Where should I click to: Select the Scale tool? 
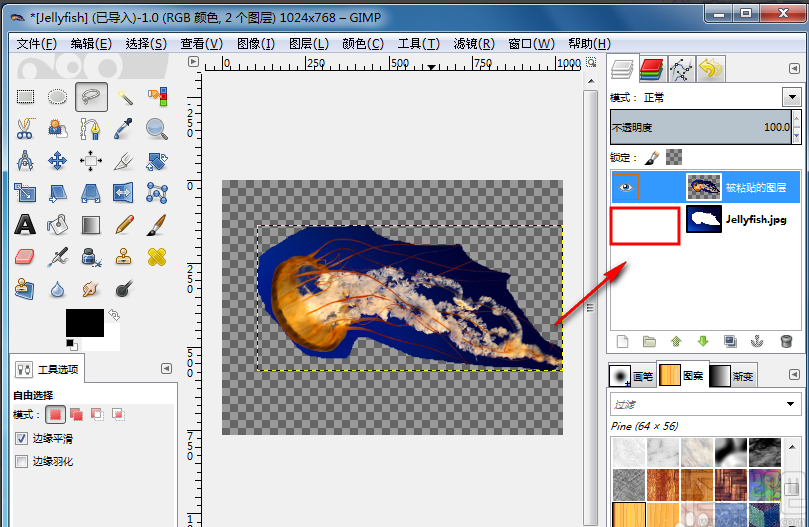click(x=25, y=193)
